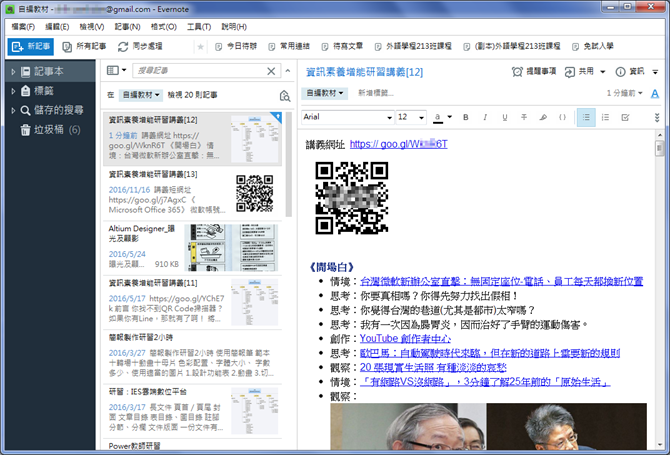Select note 資訊素養增能研習講義[13] in the list
This screenshot has height=455, width=670.
click(192, 194)
